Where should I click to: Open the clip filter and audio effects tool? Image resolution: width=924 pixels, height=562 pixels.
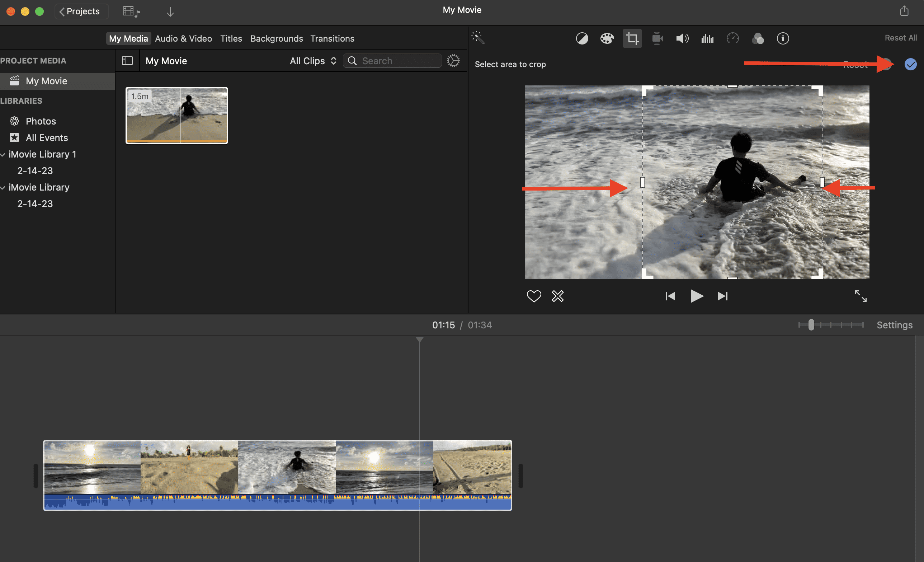[758, 38]
